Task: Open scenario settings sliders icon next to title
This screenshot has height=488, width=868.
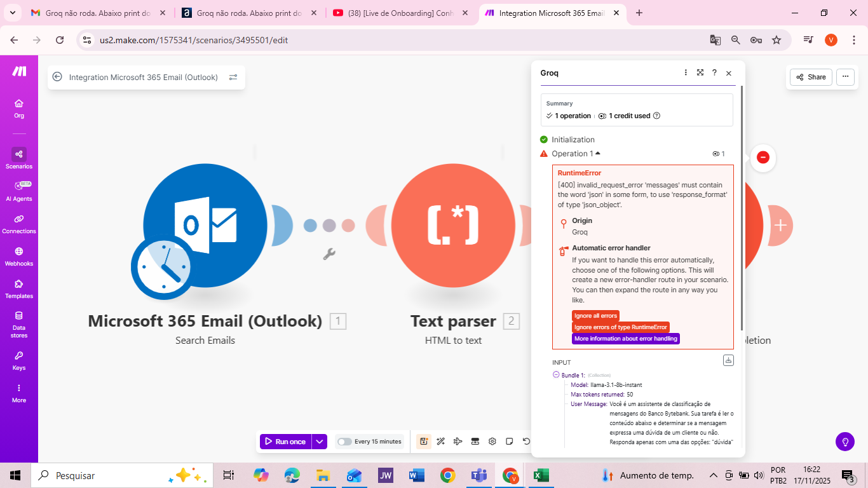Action: 233,77
